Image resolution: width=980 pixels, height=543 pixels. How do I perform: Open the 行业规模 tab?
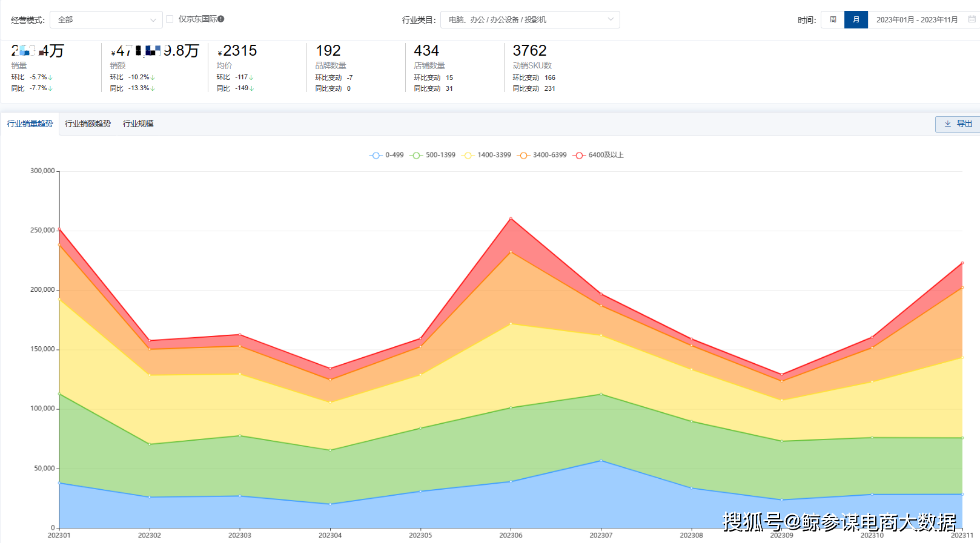pos(138,123)
